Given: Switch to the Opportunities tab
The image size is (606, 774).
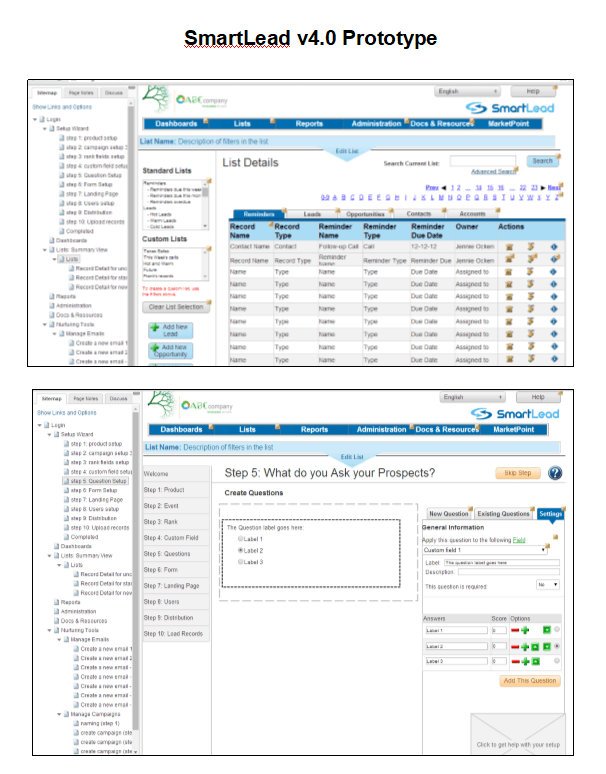Looking at the screenshot, I should pos(366,214).
